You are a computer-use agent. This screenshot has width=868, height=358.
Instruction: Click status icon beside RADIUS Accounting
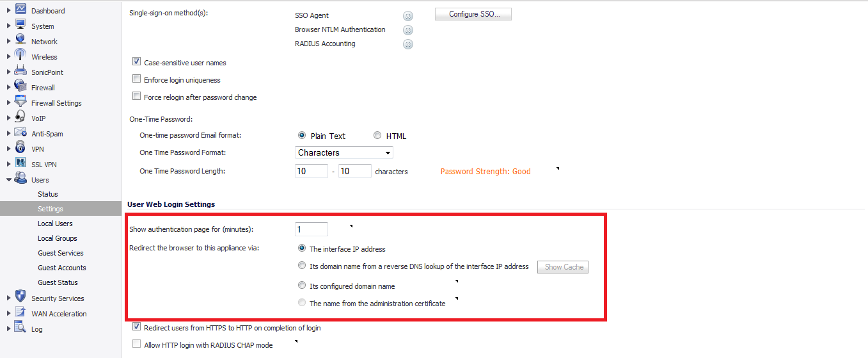pyautogui.click(x=408, y=44)
